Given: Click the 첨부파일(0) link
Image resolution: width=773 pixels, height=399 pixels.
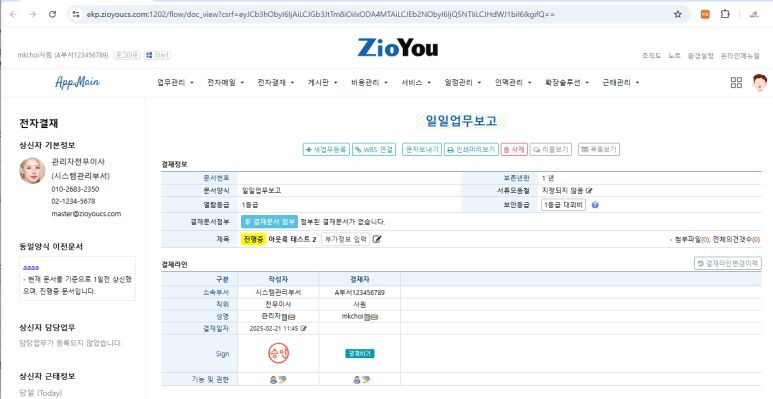Looking at the screenshot, I should [692, 240].
